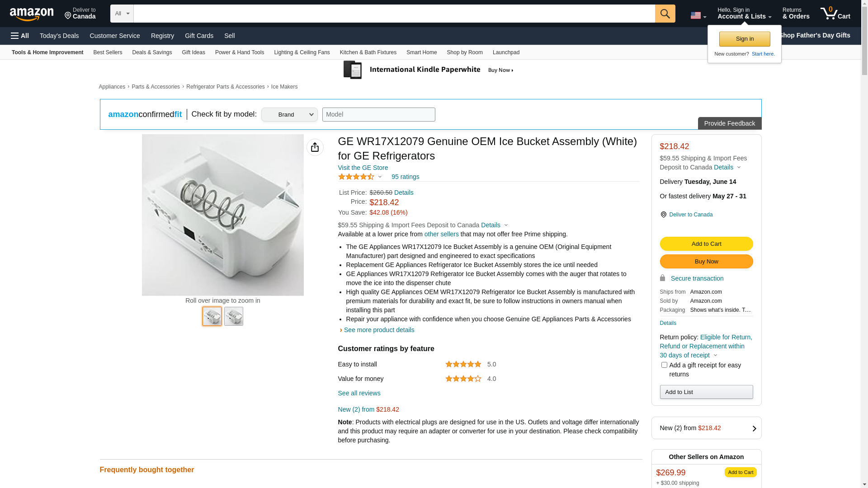Check the gift receipt checkbox
This screenshot has height=488, width=868.
(x=664, y=365)
